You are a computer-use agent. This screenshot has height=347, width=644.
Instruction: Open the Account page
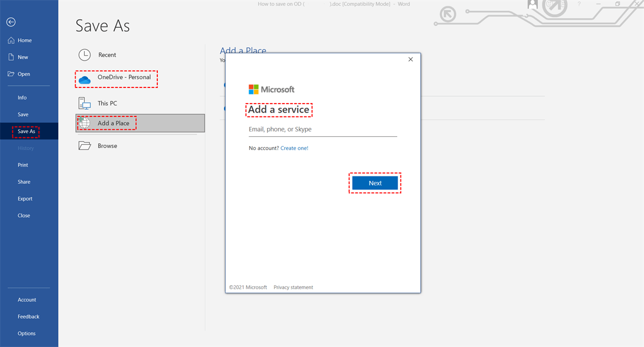27,300
